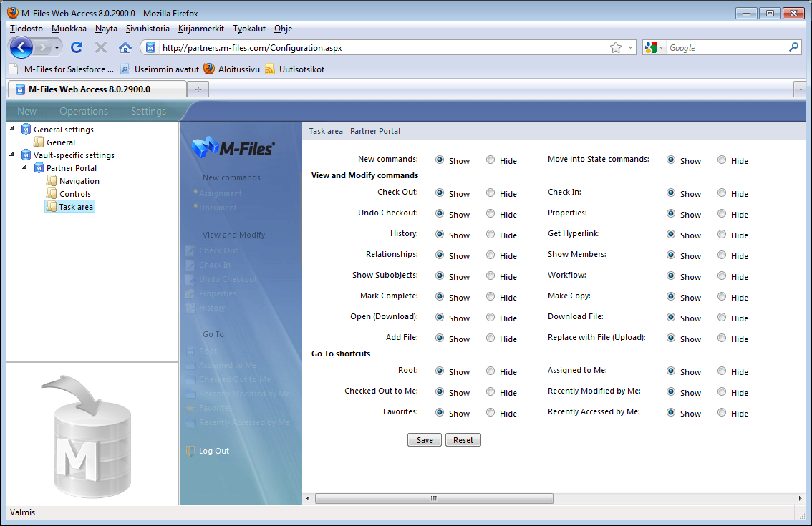The image size is (812, 526).
Task: Click the Controls folder icon
Action: click(x=52, y=193)
